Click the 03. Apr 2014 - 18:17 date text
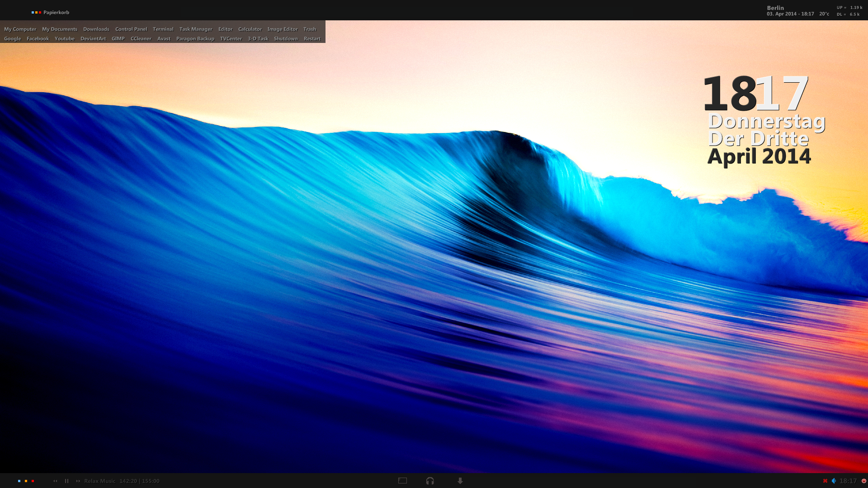 (x=790, y=14)
